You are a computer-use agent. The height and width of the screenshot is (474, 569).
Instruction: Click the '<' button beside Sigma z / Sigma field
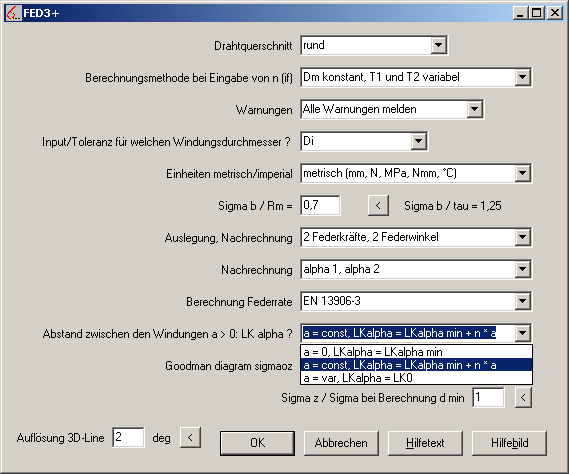(523, 397)
